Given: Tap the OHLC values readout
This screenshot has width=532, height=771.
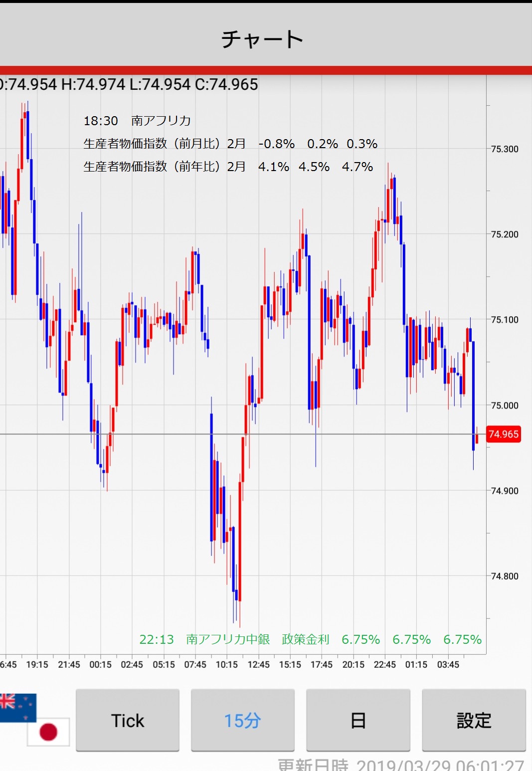Looking at the screenshot, I should pyautogui.click(x=129, y=85).
